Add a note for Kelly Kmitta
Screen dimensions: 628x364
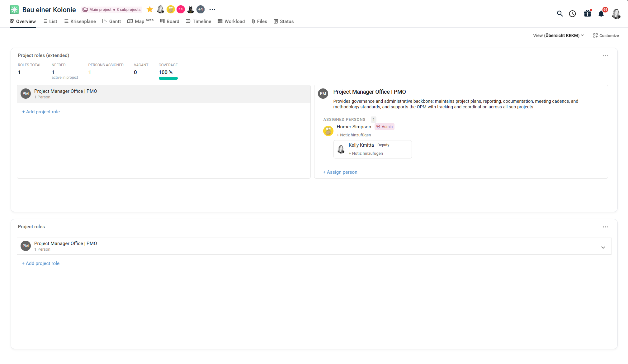point(366,154)
